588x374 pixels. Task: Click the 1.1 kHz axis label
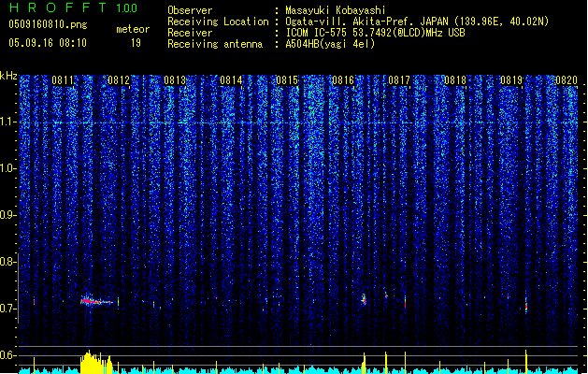[x=7, y=122]
